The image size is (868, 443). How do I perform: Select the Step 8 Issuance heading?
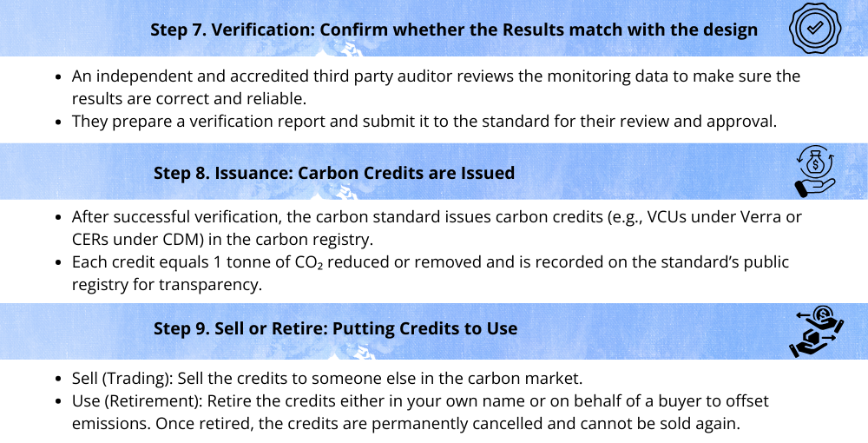pyautogui.click(x=334, y=173)
